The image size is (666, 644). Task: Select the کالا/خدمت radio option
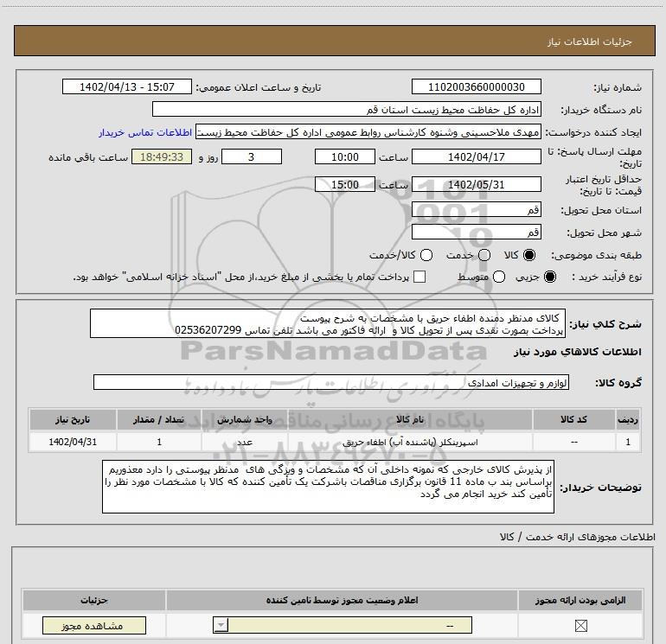point(426,255)
